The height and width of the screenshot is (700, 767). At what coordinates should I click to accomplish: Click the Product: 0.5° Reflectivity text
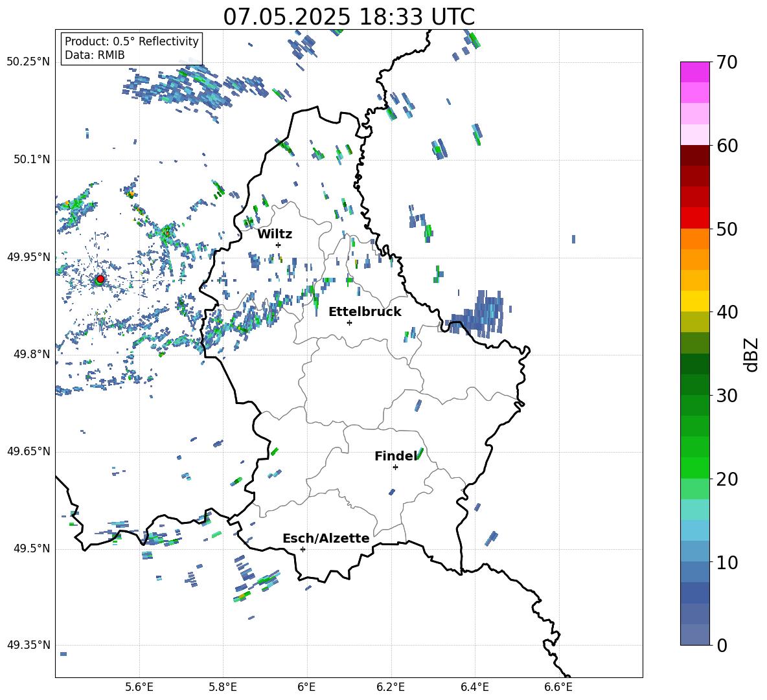tap(132, 41)
